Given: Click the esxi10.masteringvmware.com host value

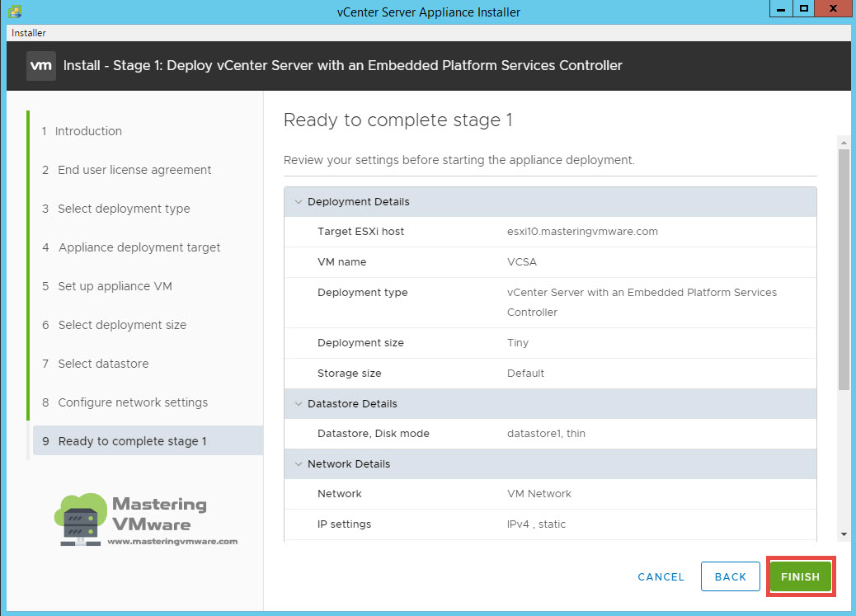Looking at the screenshot, I should tap(582, 232).
